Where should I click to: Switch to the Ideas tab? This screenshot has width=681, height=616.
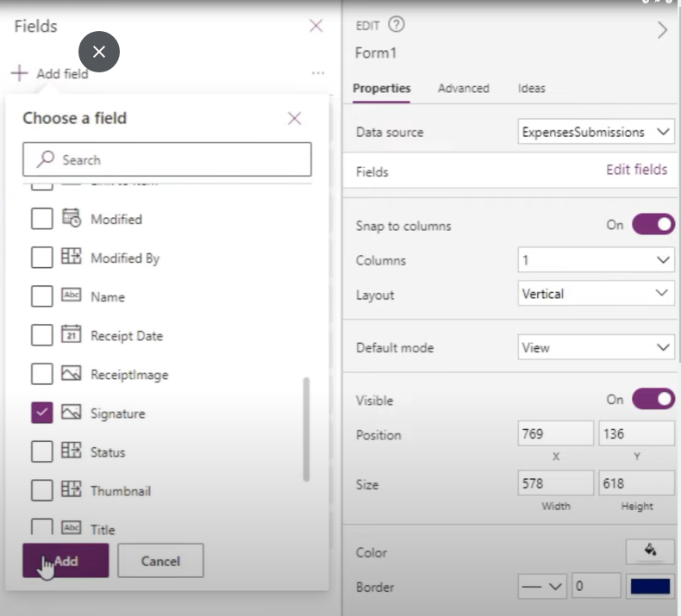coord(531,88)
